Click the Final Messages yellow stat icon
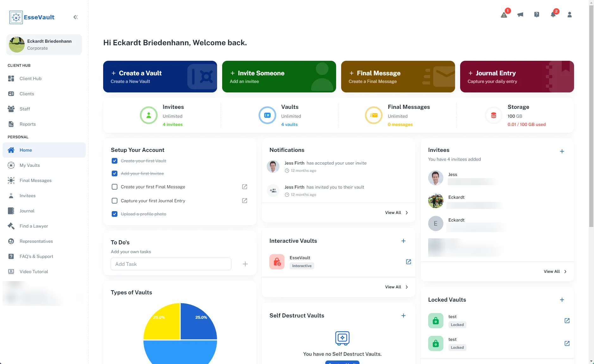The height and width of the screenshot is (364, 594). (374, 115)
